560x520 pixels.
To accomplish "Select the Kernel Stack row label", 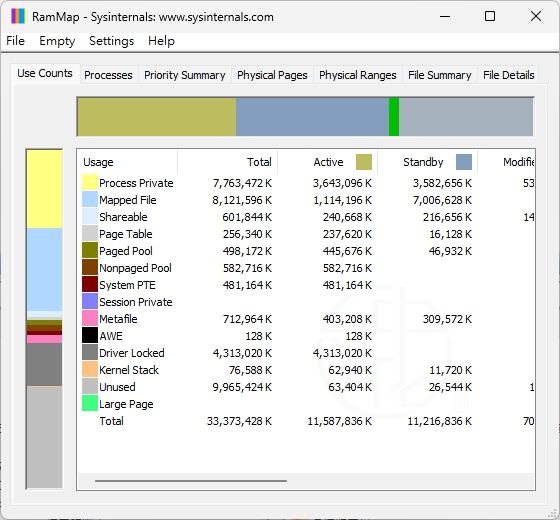I will (x=129, y=370).
